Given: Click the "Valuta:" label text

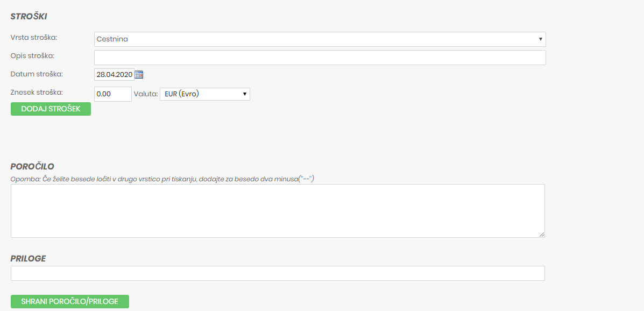Looking at the screenshot, I should [x=145, y=94].
